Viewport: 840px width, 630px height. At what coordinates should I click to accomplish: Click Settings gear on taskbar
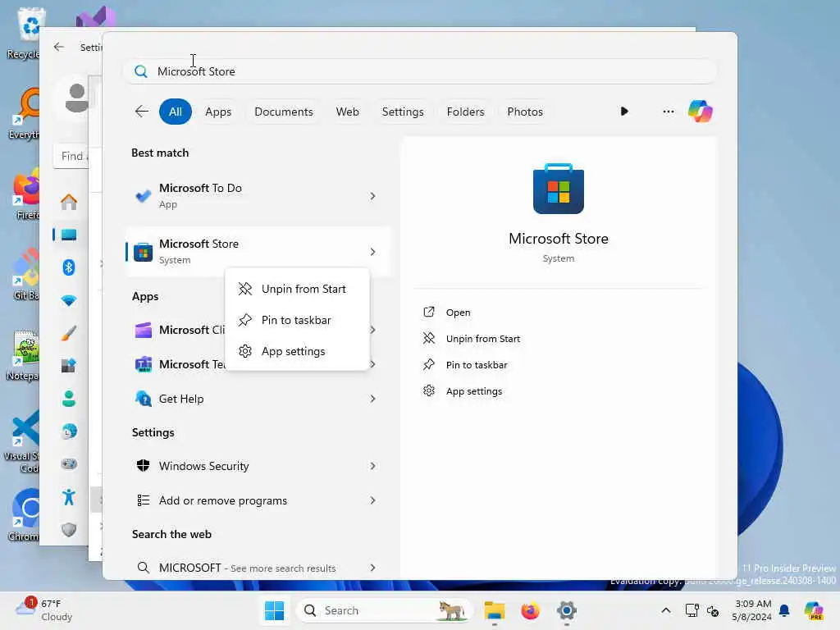click(x=566, y=610)
